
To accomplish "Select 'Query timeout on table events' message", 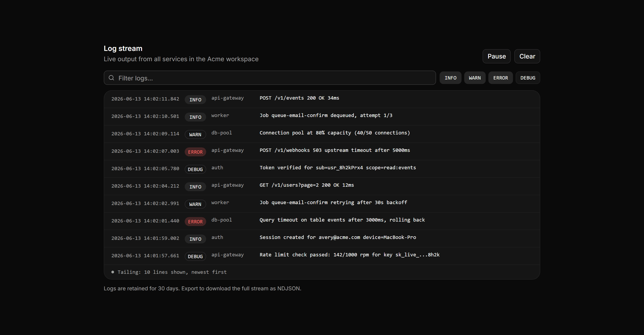I will coord(342,220).
